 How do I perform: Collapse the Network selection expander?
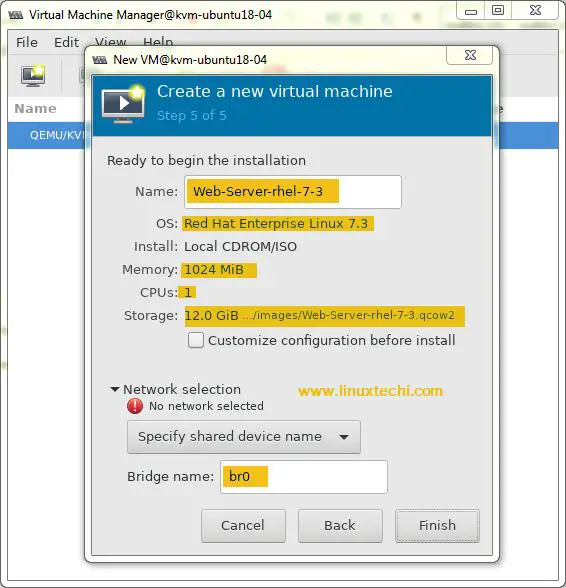point(115,389)
